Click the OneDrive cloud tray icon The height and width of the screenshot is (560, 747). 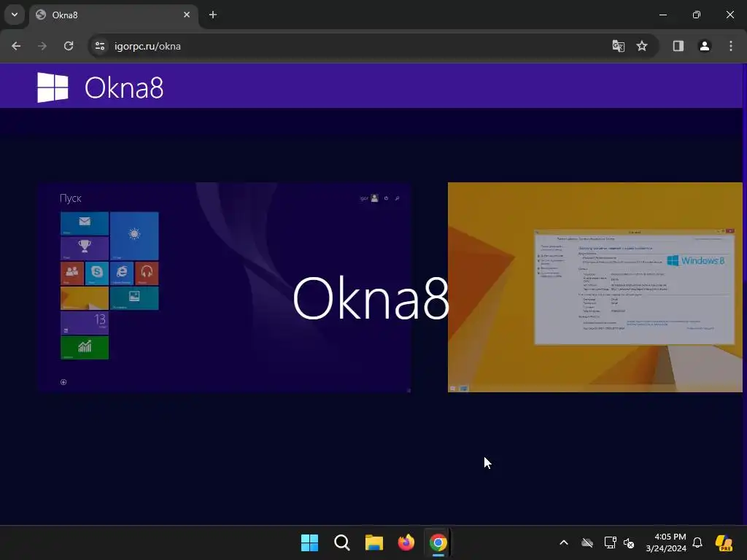coord(587,542)
